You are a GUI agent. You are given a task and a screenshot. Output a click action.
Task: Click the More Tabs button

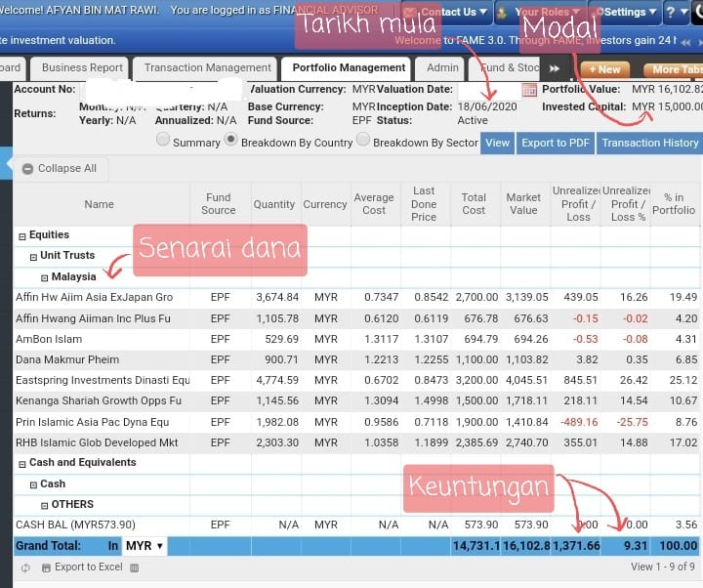(x=673, y=70)
